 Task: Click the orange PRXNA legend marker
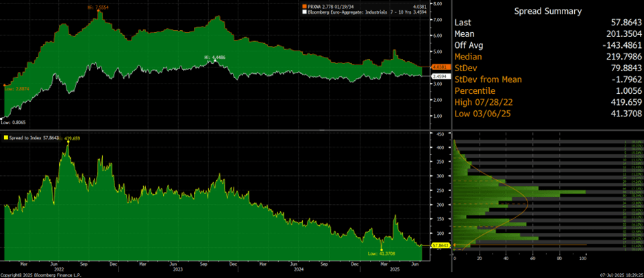[x=304, y=8]
